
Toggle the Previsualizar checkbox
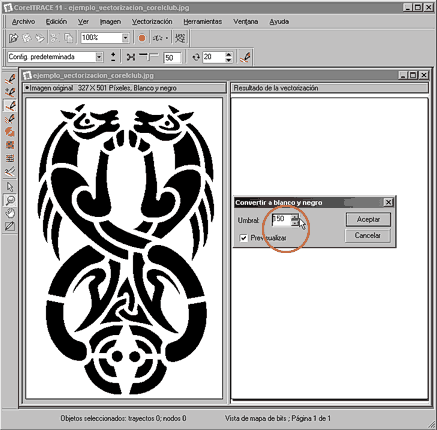tap(244, 238)
